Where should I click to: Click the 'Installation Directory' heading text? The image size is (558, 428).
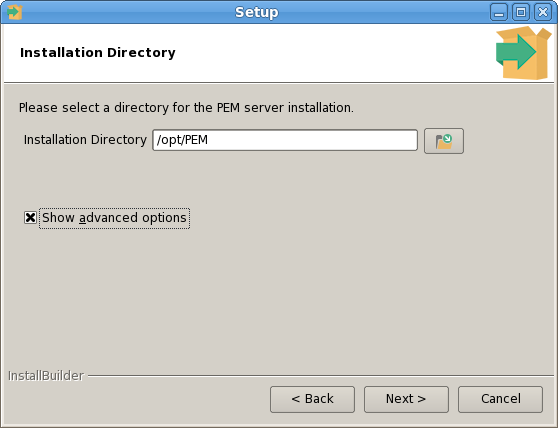pyautogui.click(x=98, y=53)
